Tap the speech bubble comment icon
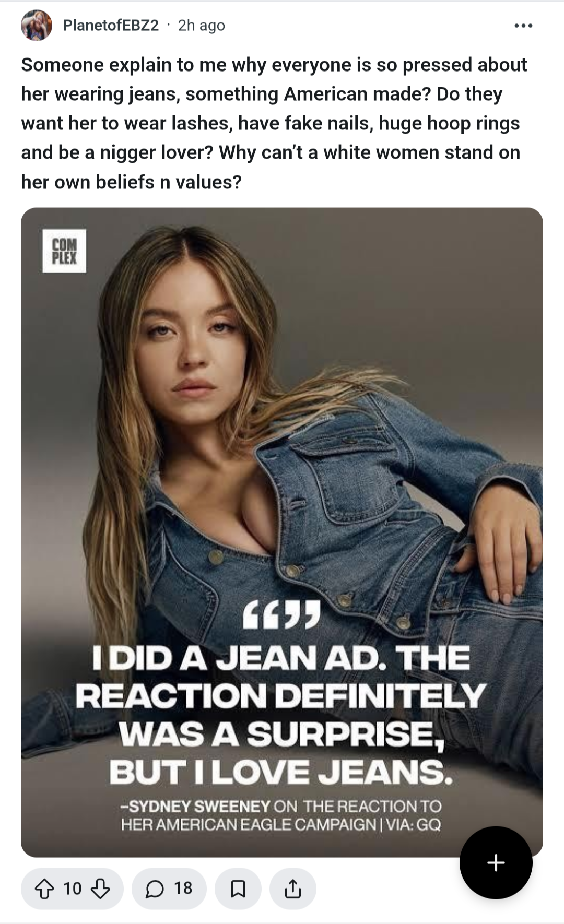Viewport: 564px width, 924px height. pyautogui.click(x=154, y=889)
